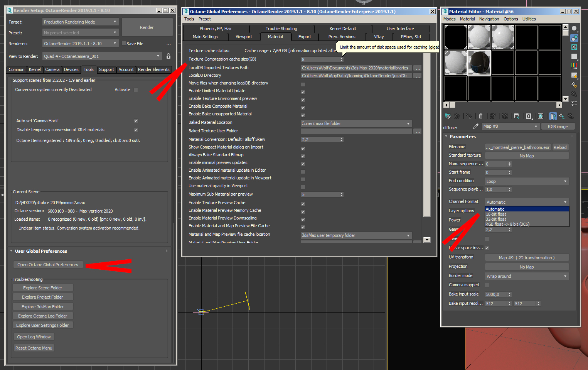Toggle the Show End Result icon
This screenshot has width=588, height=370.
tap(553, 116)
